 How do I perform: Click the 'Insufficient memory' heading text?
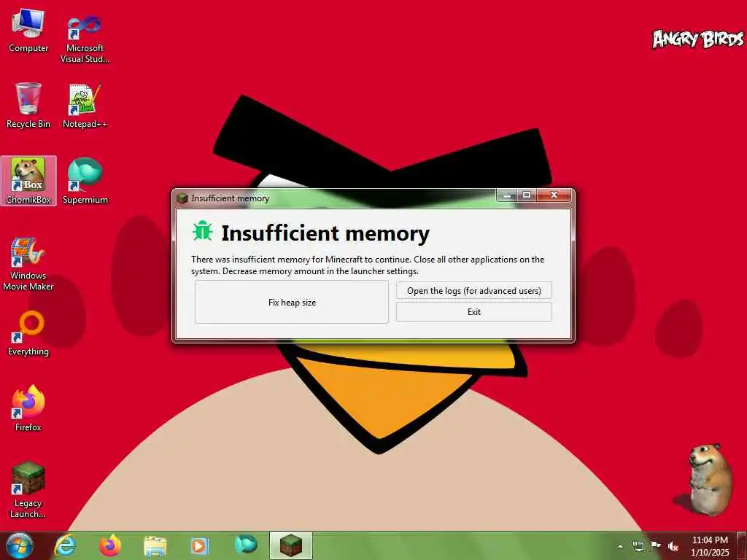point(325,233)
